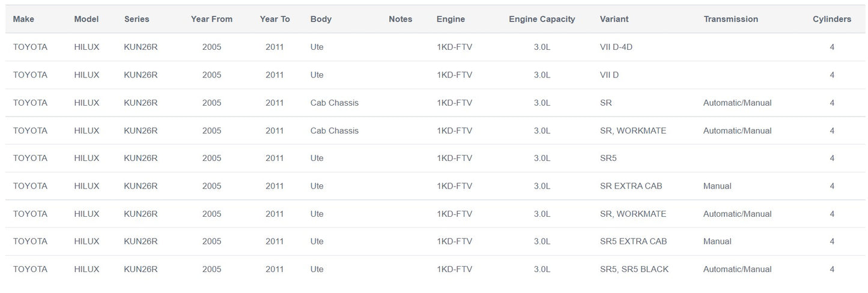
Task: Click the Transmission column header
Action: point(730,19)
